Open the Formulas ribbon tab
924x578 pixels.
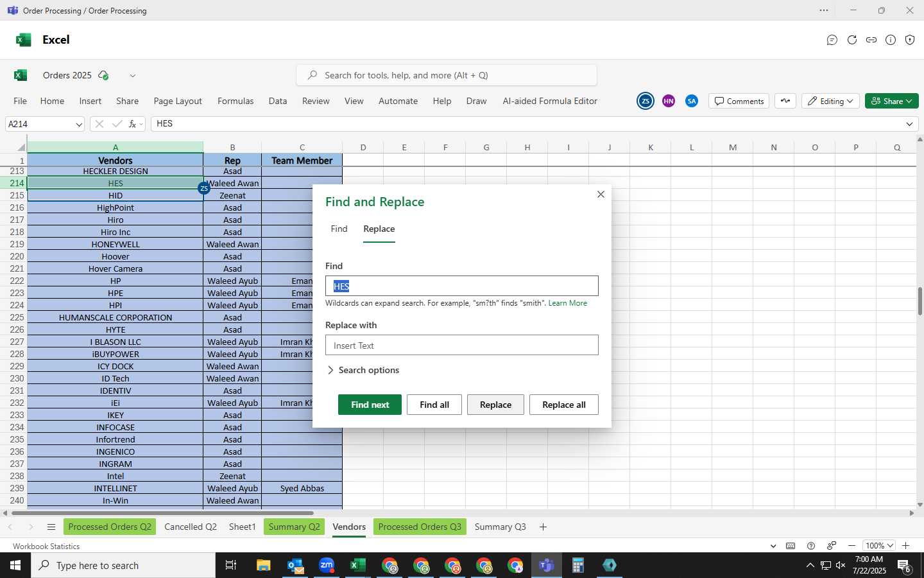[x=235, y=101]
